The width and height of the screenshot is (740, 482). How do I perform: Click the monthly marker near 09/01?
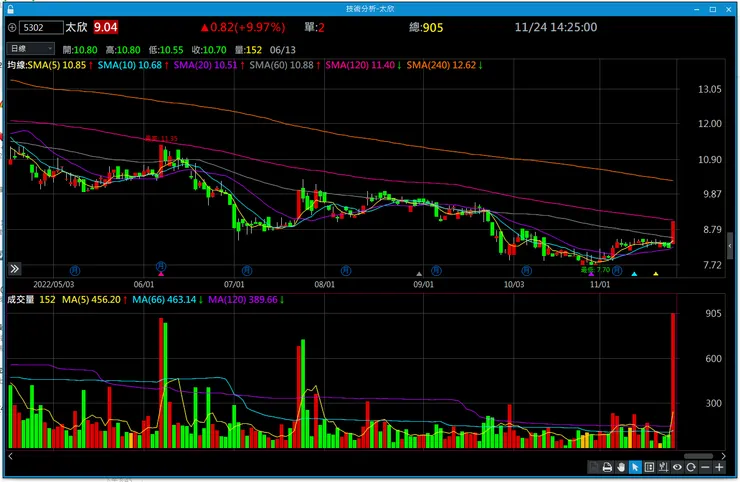pyautogui.click(x=436, y=271)
